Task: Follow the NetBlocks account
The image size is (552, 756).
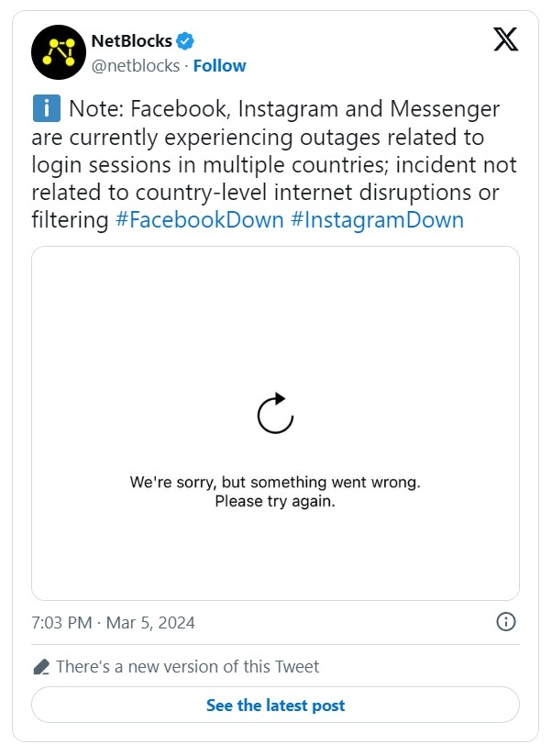Action: pos(219,66)
